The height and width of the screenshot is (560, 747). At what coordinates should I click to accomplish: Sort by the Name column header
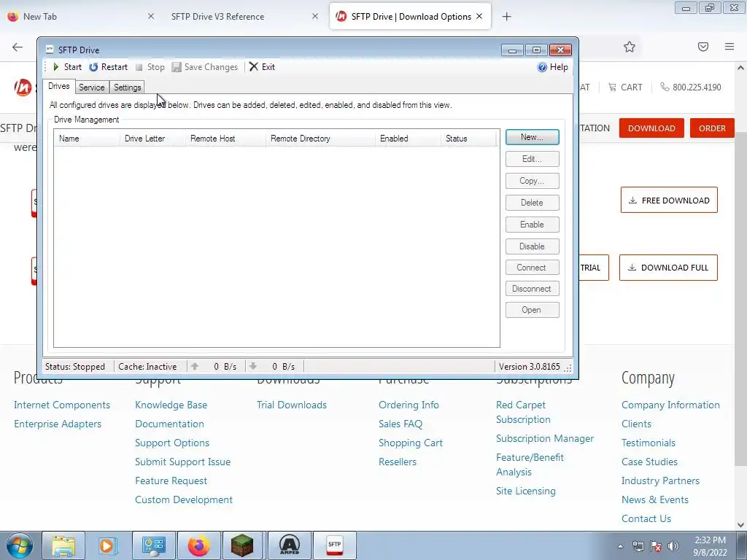click(x=87, y=139)
